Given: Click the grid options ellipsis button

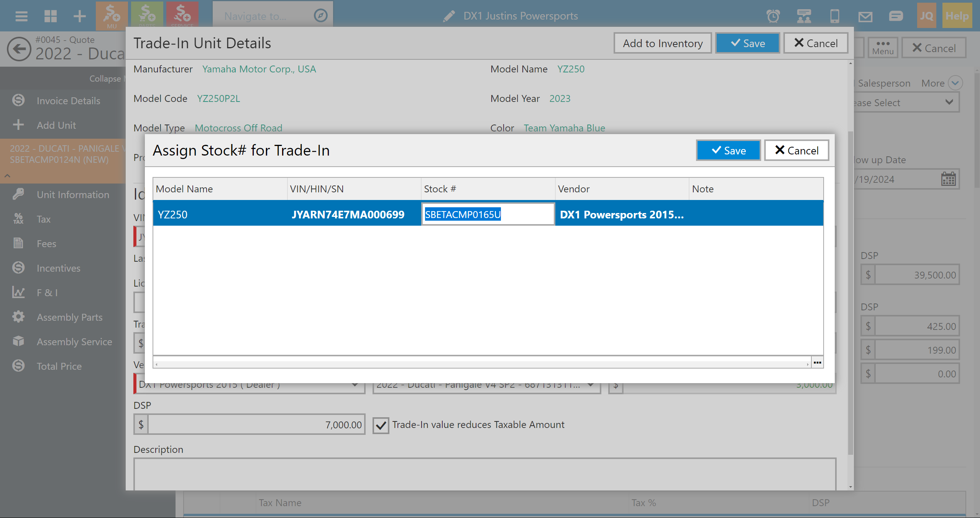Looking at the screenshot, I should pos(817,362).
